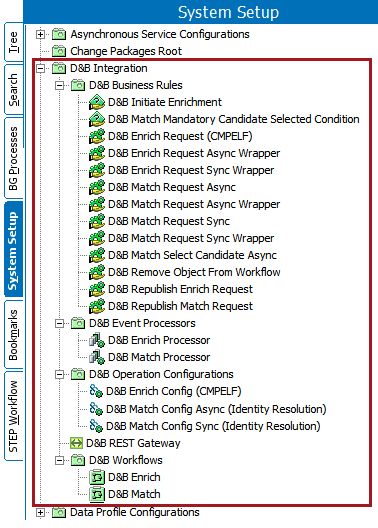Switch to the STEP Workflow tab
378x528 pixels.
(x=13, y=416)
